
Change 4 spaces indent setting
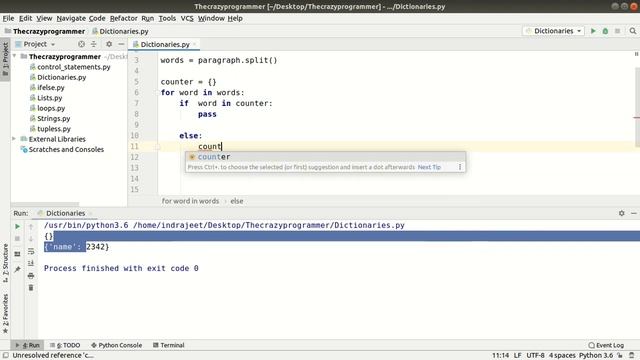(562, 356)
